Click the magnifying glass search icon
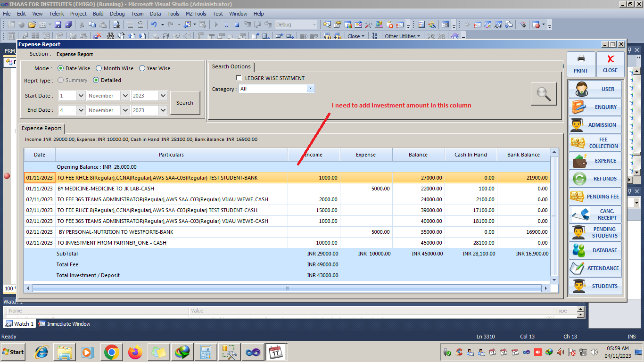 544,94
